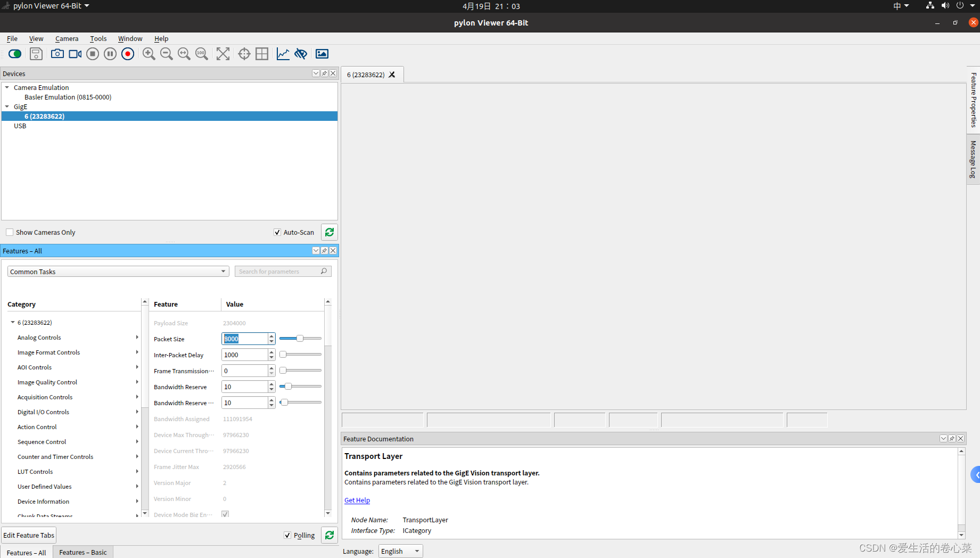980x558 pixels.
Task: Click the Edit Feature Tabs button
Action: pyautogui.click(x=29, y=535)
